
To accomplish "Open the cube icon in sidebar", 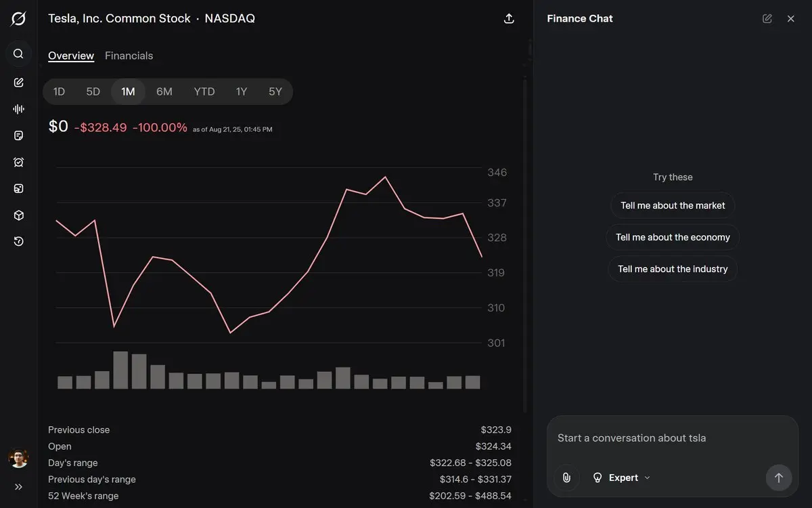I will (x=18, y=215).
